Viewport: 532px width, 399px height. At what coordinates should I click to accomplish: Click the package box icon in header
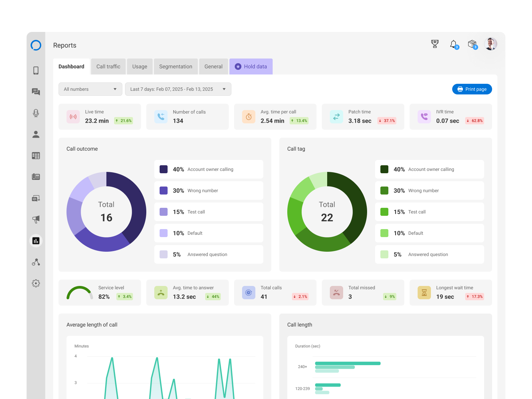(x=472, y=44)
